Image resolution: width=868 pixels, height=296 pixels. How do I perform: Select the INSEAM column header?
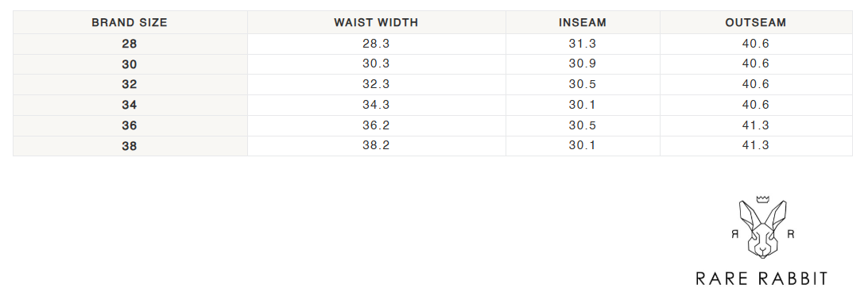583,23
